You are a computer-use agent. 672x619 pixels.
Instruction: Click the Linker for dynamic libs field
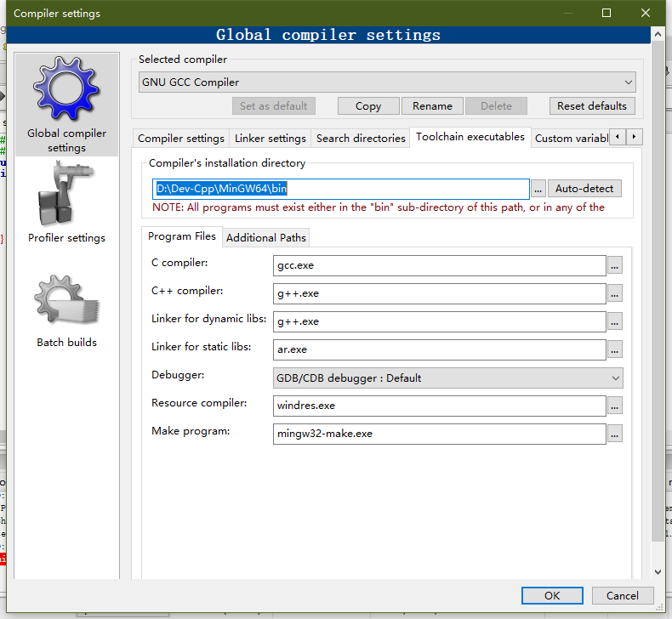tap(439, 321)
